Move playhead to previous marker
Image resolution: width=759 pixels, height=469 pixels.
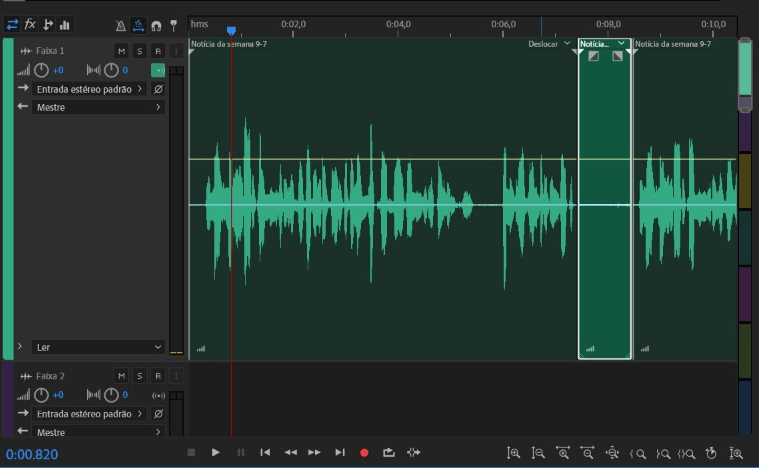(x=265, y=453)
